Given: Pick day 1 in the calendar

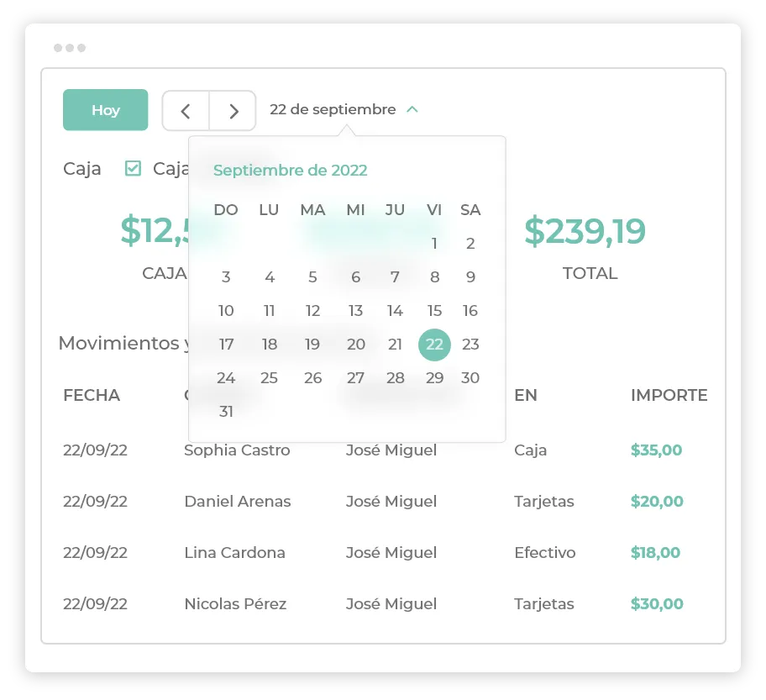Looking at the screenshot, I should tap(434, 244).
